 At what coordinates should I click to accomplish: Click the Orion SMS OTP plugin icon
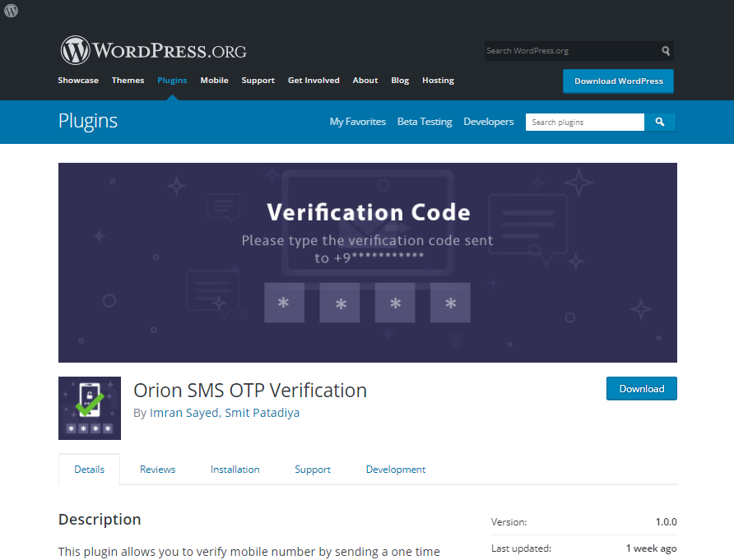(89, 408)
